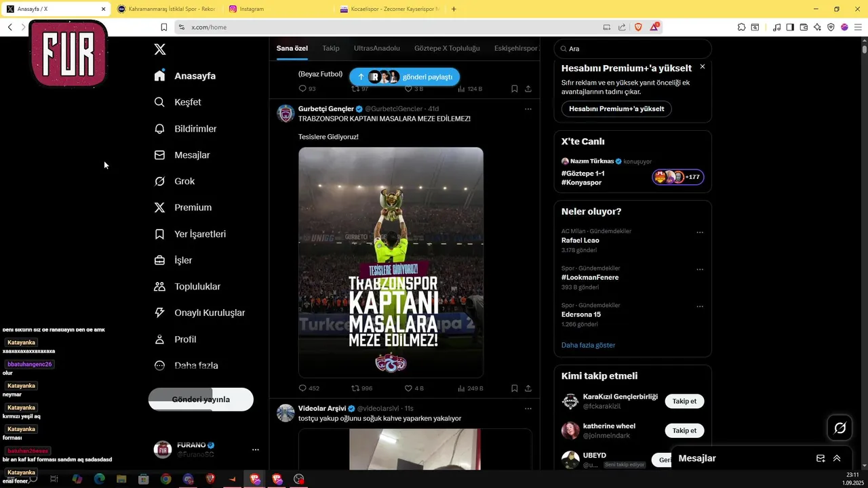Open options for Rafael Leao trend
The width and height of the screenshot is (868, 488).
coord(700,232)
